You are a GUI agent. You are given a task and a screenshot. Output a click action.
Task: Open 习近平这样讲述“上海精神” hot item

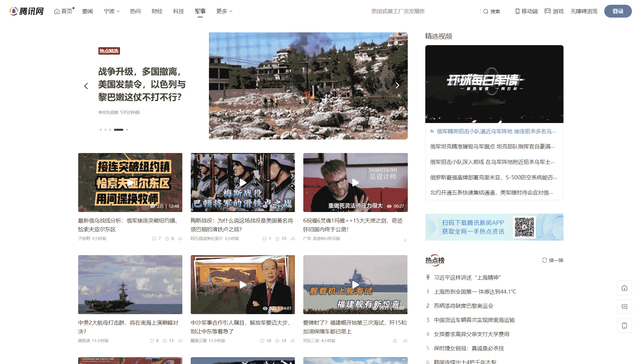(x=467, y=277)
